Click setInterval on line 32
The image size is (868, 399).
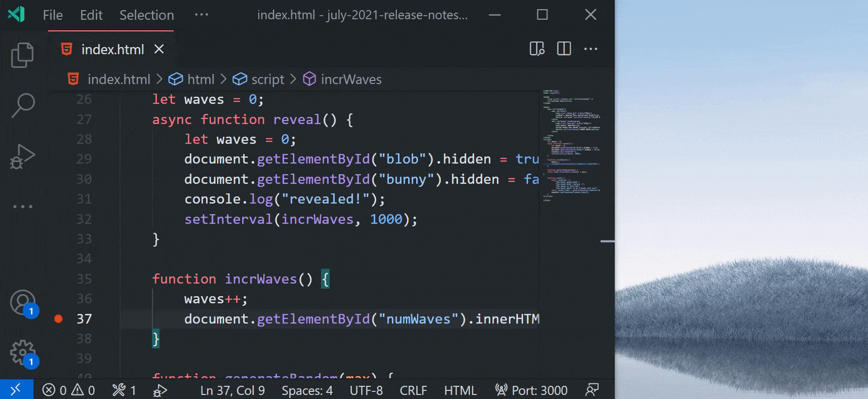pos(228,219)
